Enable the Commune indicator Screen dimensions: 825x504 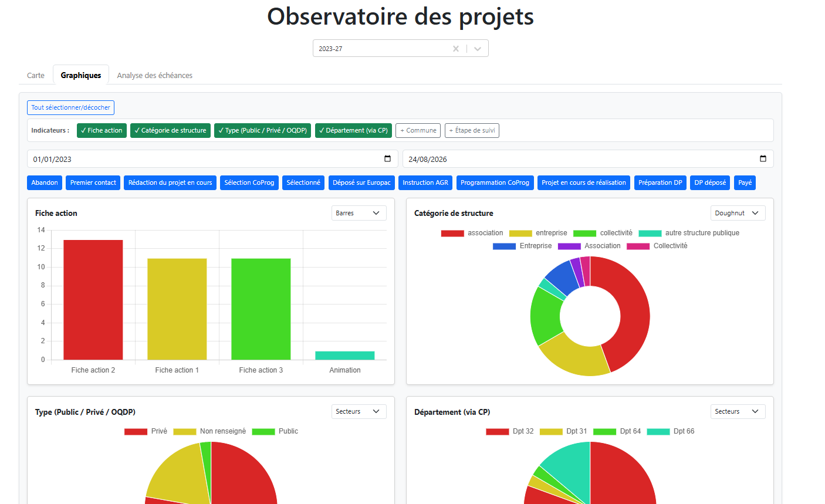tap(418, 130)
